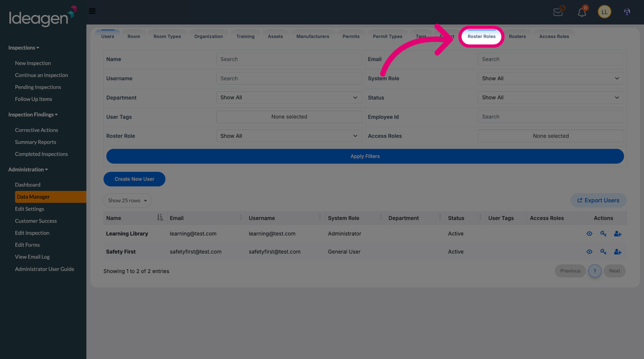Click Export Users button

[x=598, y=200]
